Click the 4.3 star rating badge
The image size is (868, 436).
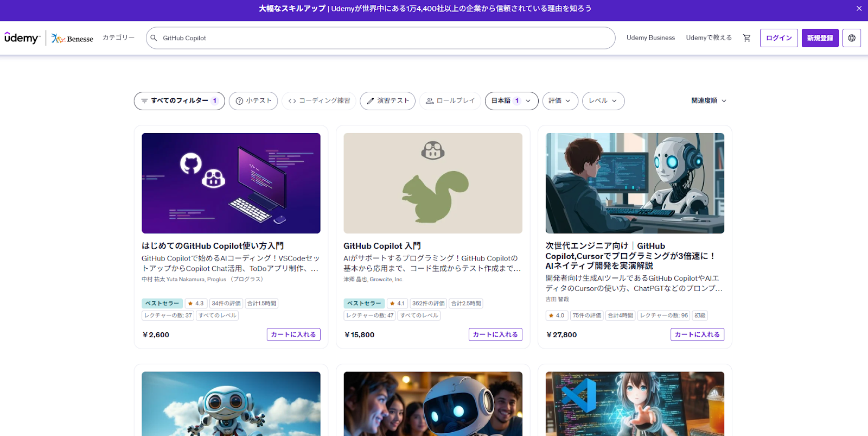(196, 304)
